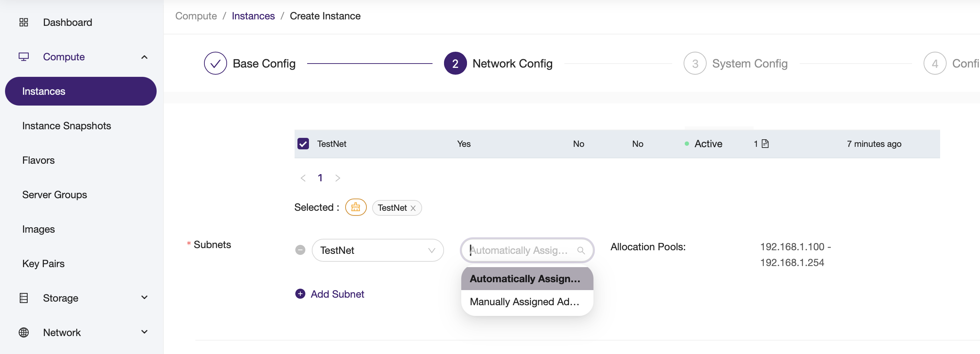The image size is (980, 354).
Task: Go to Flavors in sidebar
Action: pyautogui.click(x=38, y=160)
